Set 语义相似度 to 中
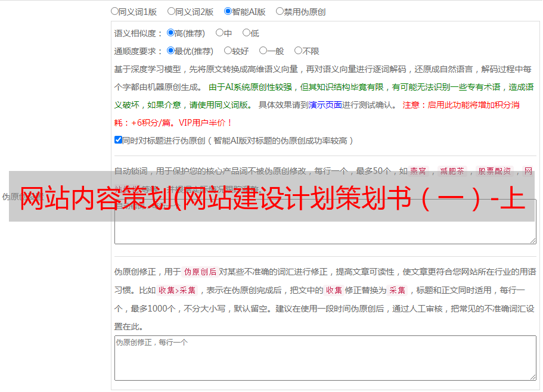 click(219, 33)
